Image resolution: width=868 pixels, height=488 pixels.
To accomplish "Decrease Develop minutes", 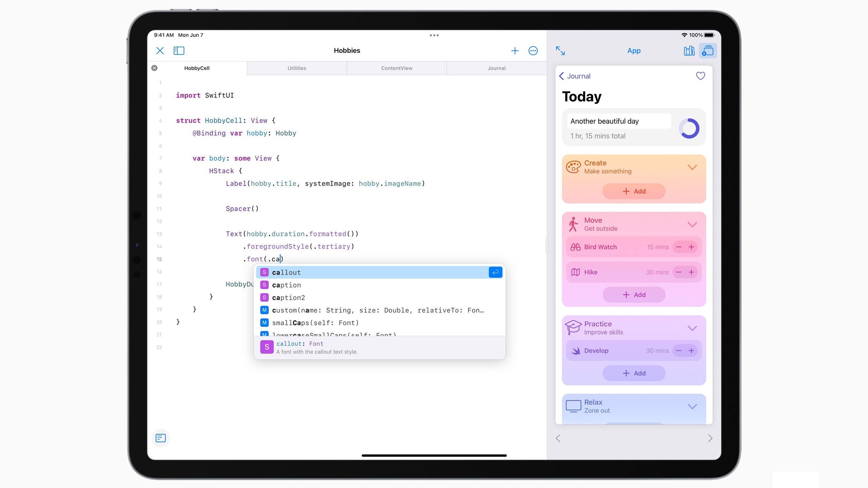I will (x=678, y=351).
